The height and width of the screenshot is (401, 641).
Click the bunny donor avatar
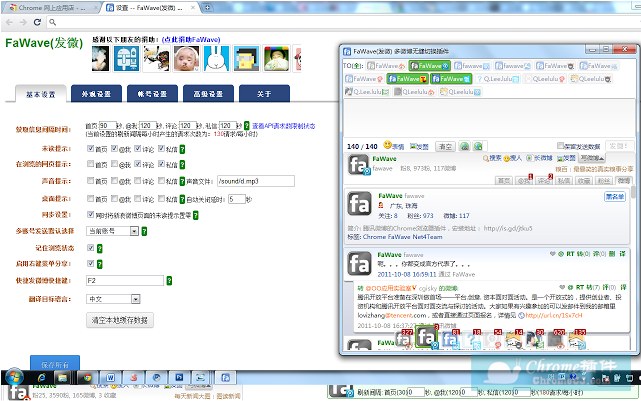point(216,58)
